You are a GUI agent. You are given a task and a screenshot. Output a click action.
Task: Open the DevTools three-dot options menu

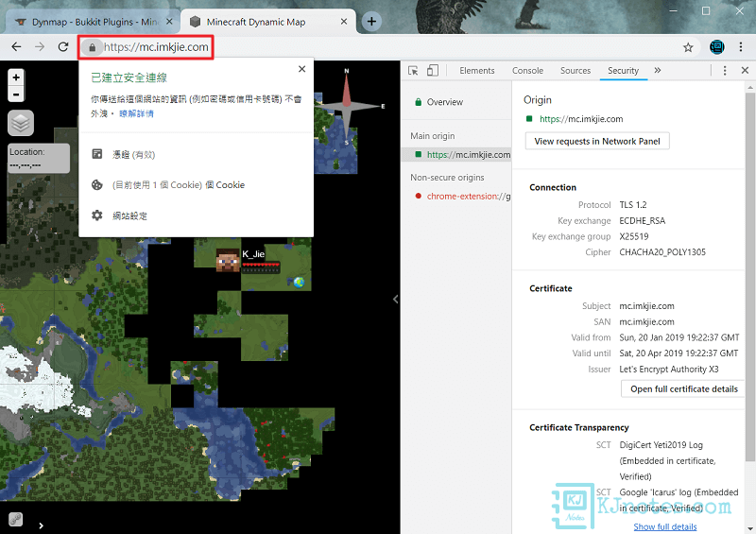point(725,70)
